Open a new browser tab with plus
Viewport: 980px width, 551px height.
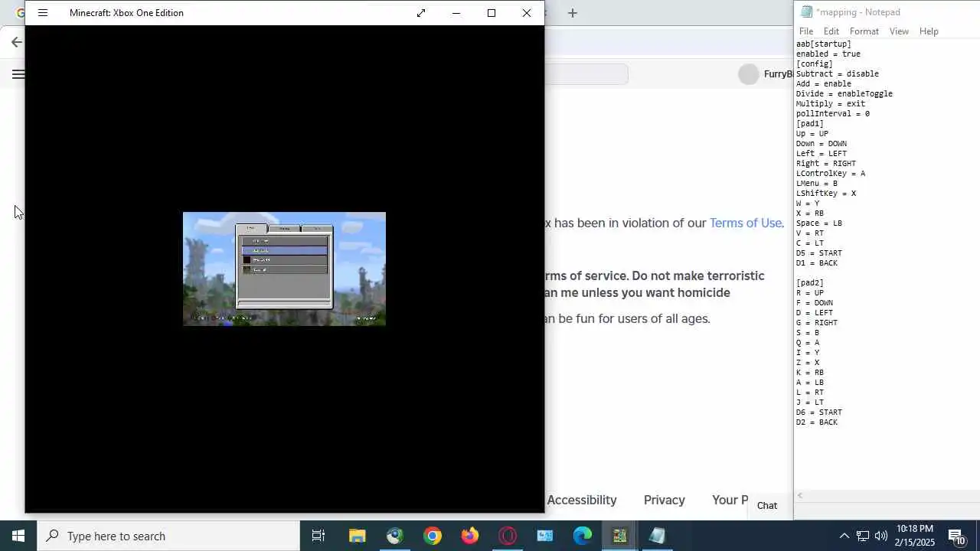click(573, 13)
